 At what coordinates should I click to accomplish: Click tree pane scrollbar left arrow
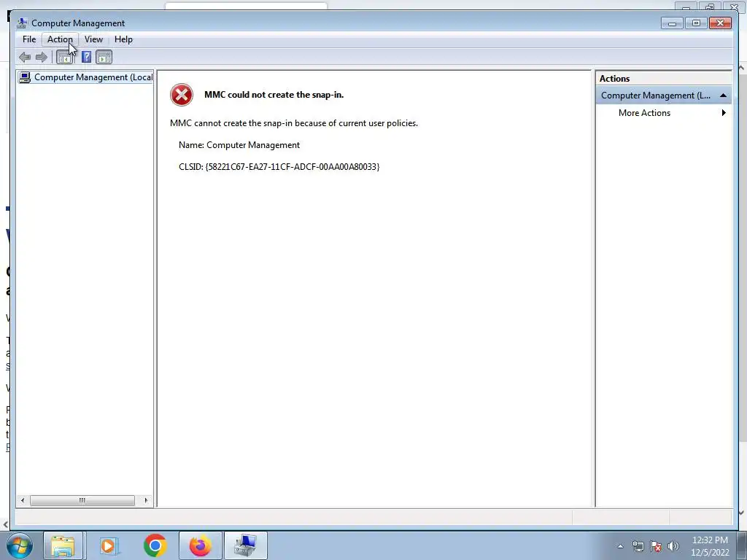tap(23, 500)
